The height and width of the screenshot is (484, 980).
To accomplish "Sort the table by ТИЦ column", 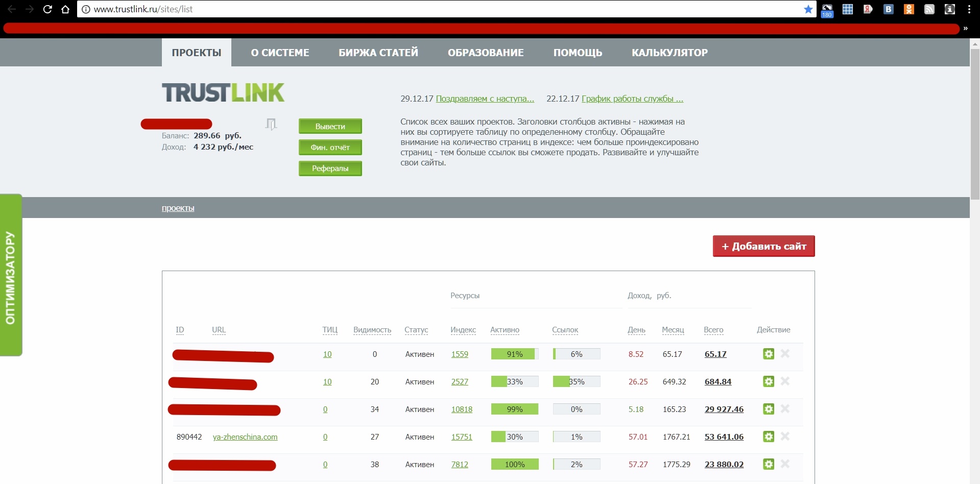I will (x=330, y=330).
